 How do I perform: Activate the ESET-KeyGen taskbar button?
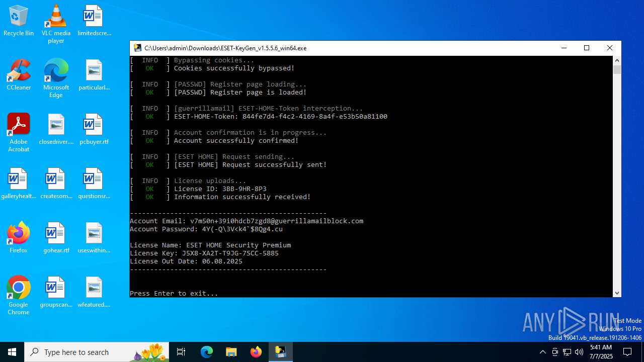tap(280, 352)
